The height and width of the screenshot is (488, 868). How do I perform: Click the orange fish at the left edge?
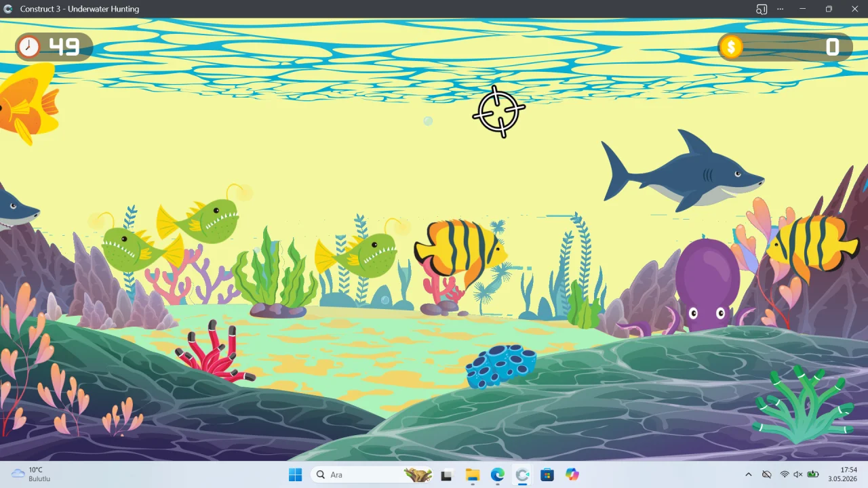(28, 103)
